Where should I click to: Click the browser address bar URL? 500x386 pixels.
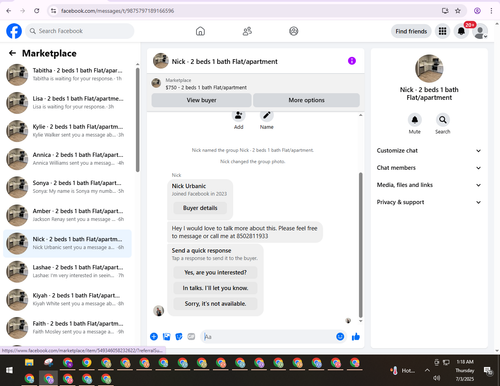coord(117,11)
